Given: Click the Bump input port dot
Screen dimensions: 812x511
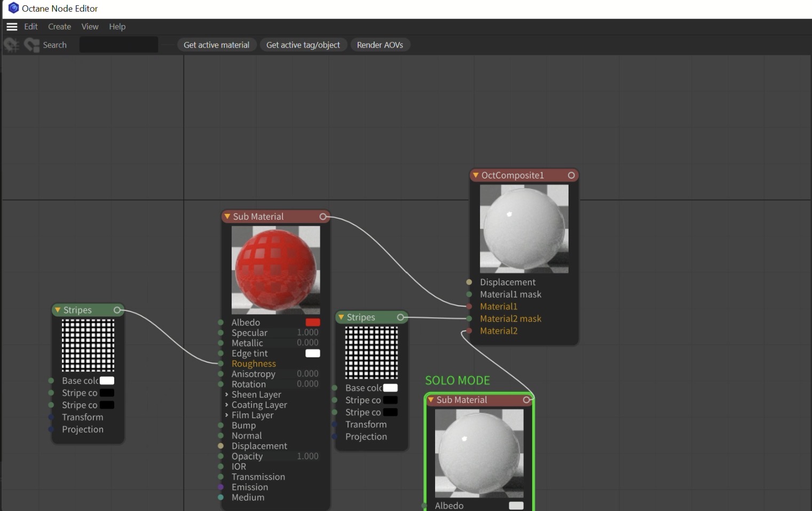Looking at the screenshot, I should 220,425.
